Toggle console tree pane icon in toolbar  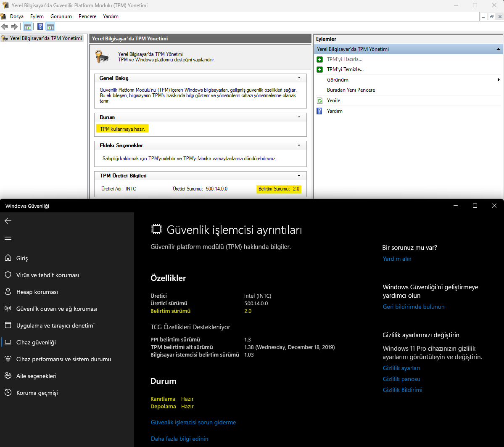28,26
